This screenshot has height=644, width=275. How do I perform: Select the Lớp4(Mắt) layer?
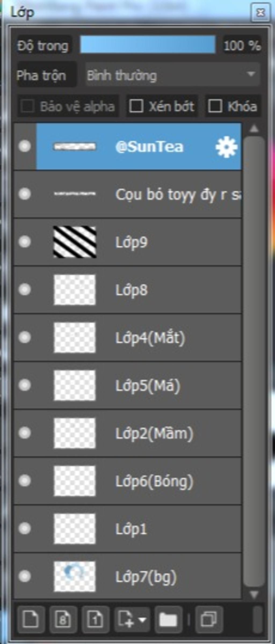128,338
